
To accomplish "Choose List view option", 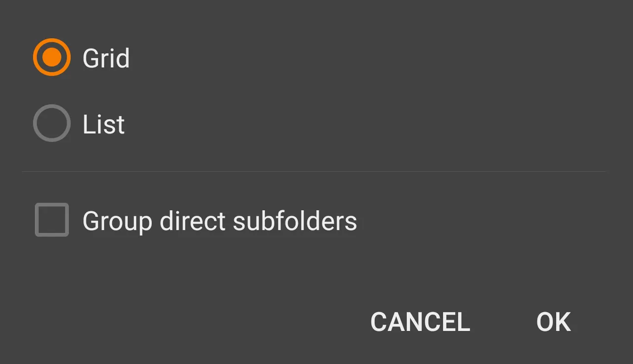I will pos(52,123).
